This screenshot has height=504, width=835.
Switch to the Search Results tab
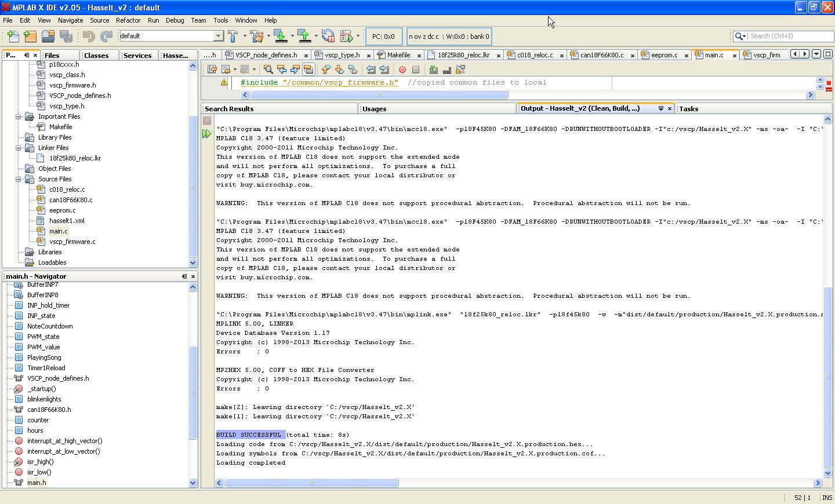tap(229, 109)
